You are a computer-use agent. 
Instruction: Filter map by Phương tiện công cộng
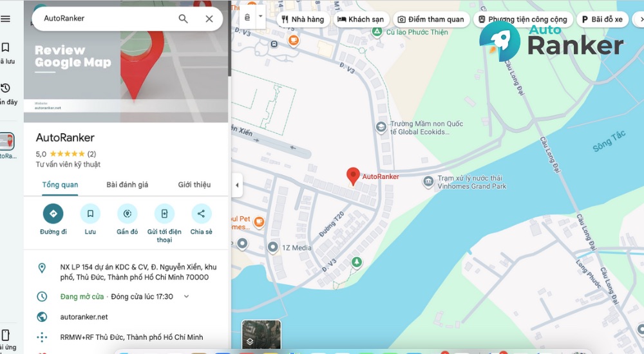coord(522,19)
